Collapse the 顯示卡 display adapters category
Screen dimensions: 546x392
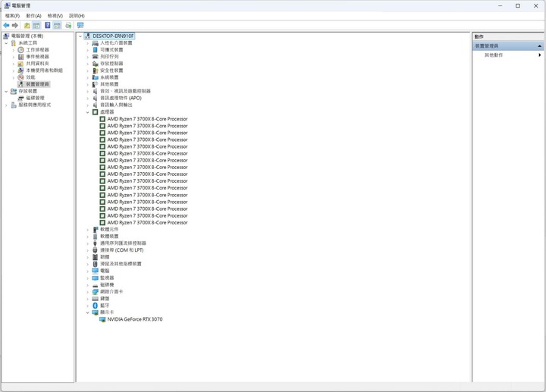pos(88,312)
